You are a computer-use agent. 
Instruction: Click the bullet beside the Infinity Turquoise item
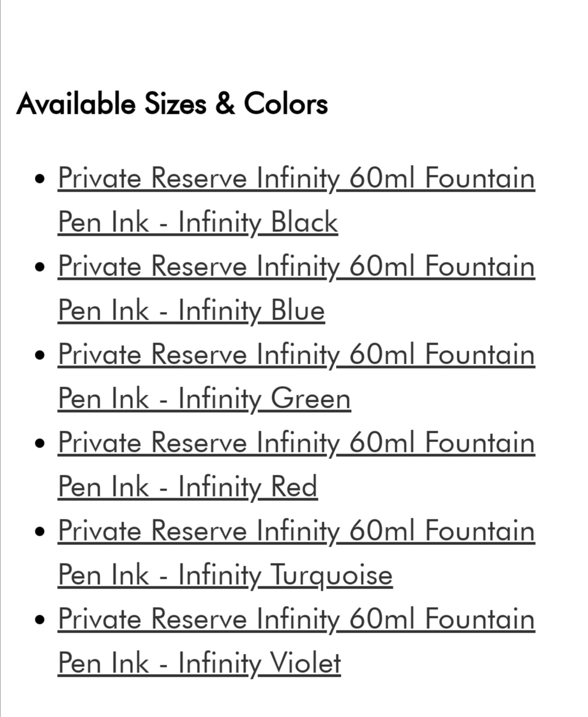click(x=39, y=531)
